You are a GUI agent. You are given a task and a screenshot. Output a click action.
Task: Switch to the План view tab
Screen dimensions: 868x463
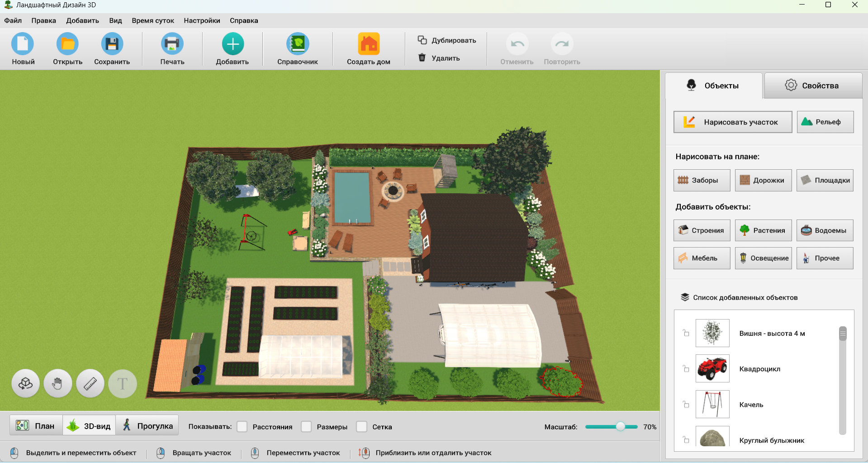36,426
